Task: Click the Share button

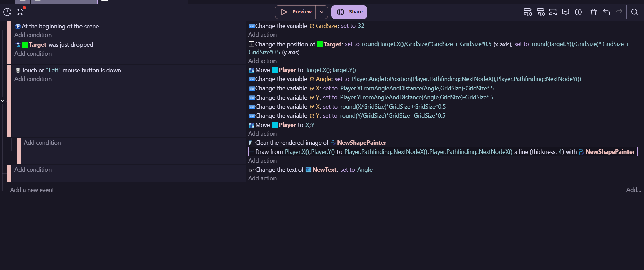Action: [x=349, y=12]
